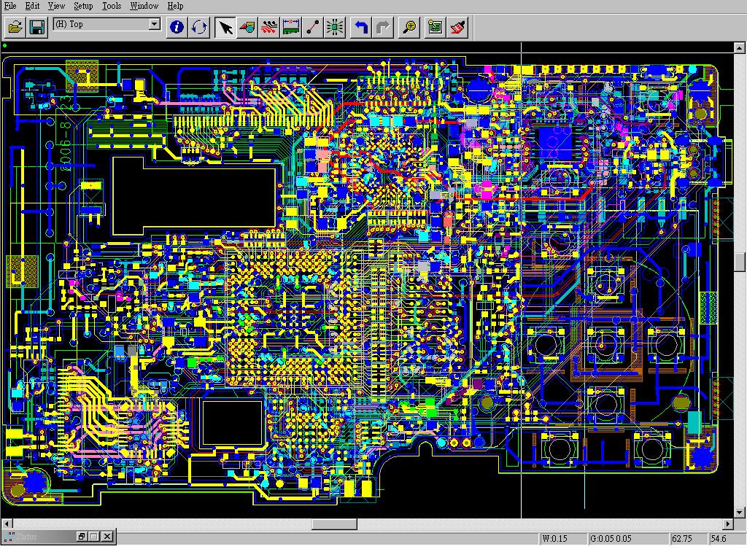Click the grey Redo arrow icon

coord(383,27)
